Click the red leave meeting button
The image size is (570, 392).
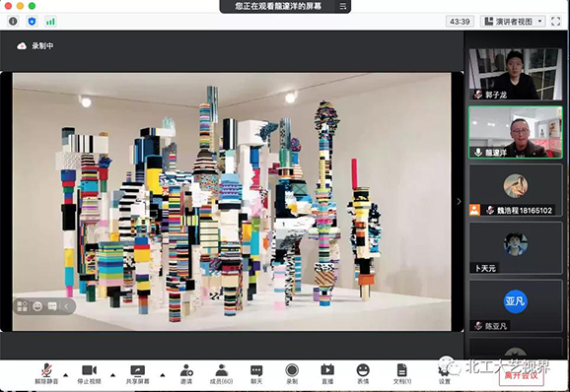[522, 375]
